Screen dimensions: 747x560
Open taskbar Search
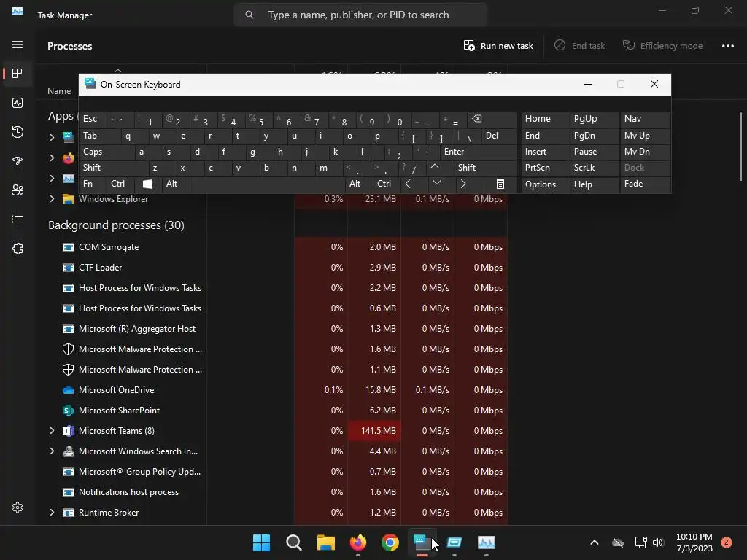pyautogui.click(x=293, y=542)
